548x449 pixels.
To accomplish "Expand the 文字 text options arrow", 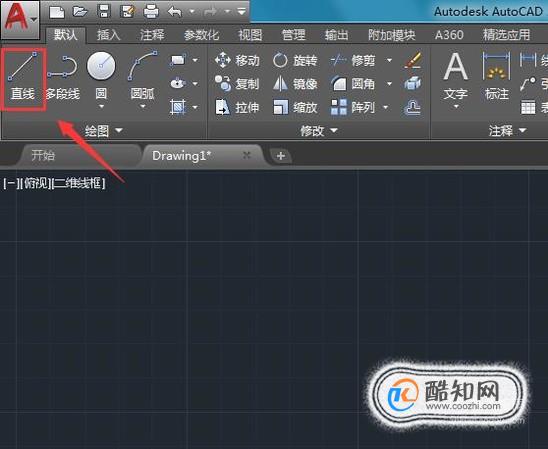I will coord(456,106).
